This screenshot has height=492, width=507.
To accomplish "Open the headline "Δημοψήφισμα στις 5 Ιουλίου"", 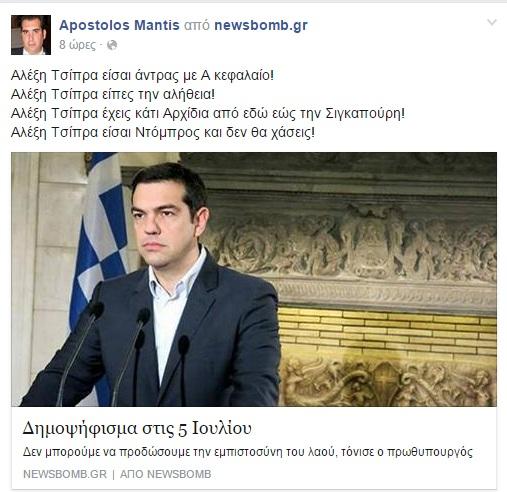I will point(137,429).
